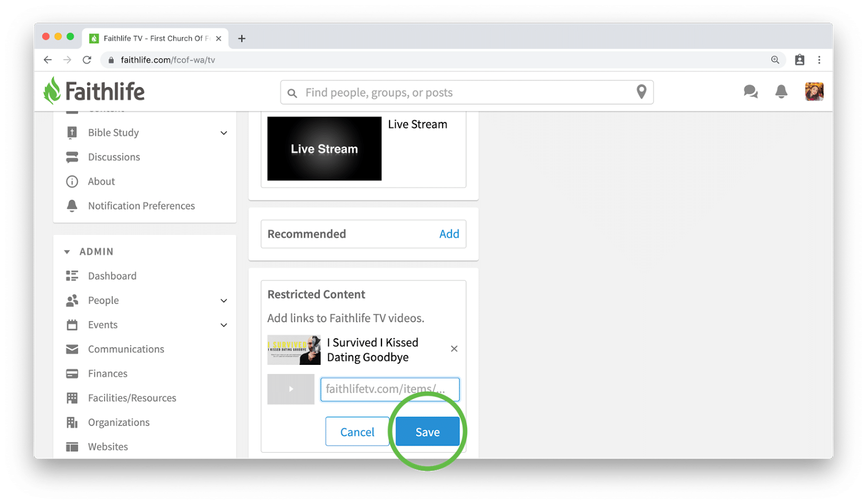Click Add next to Recommended
The width and height of the screenshot is (867, 504).
click(x=449, y=234)
